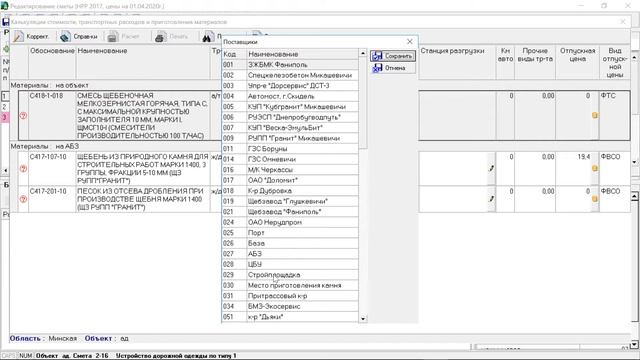Select supplier 026 База
This screenshot has width=640, height=360.
click(290, 243)
